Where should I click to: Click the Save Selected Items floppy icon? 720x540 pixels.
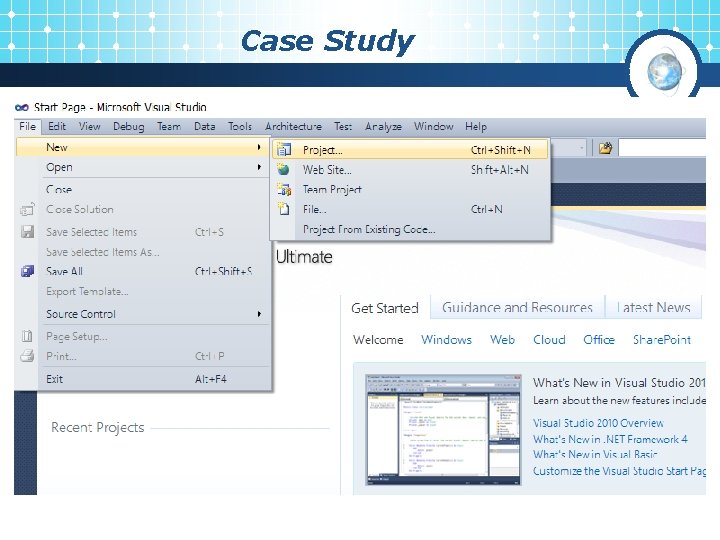tap(28, 231)
